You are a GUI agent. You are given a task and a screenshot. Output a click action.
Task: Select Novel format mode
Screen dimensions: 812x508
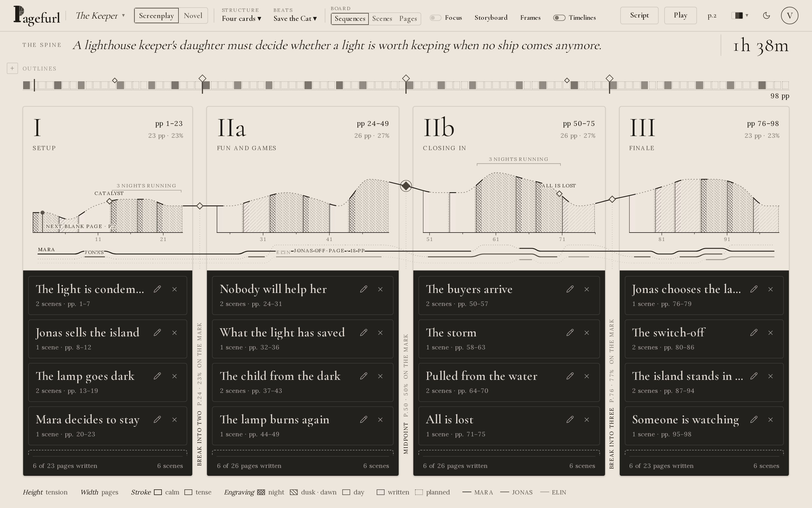193,16
